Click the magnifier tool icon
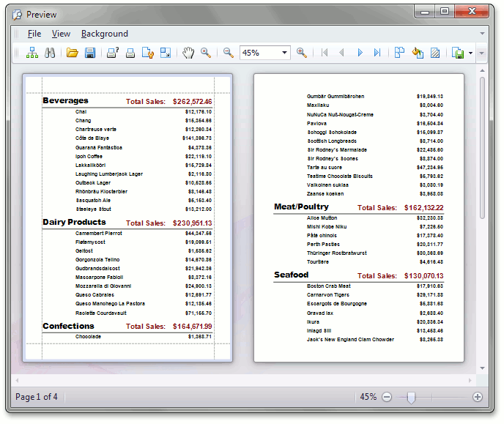 [x=206, y=53]
